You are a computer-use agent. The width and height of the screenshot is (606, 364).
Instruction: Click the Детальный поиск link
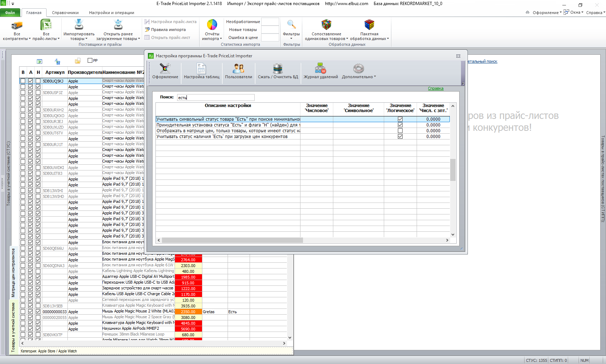click(x=483, y=61)
